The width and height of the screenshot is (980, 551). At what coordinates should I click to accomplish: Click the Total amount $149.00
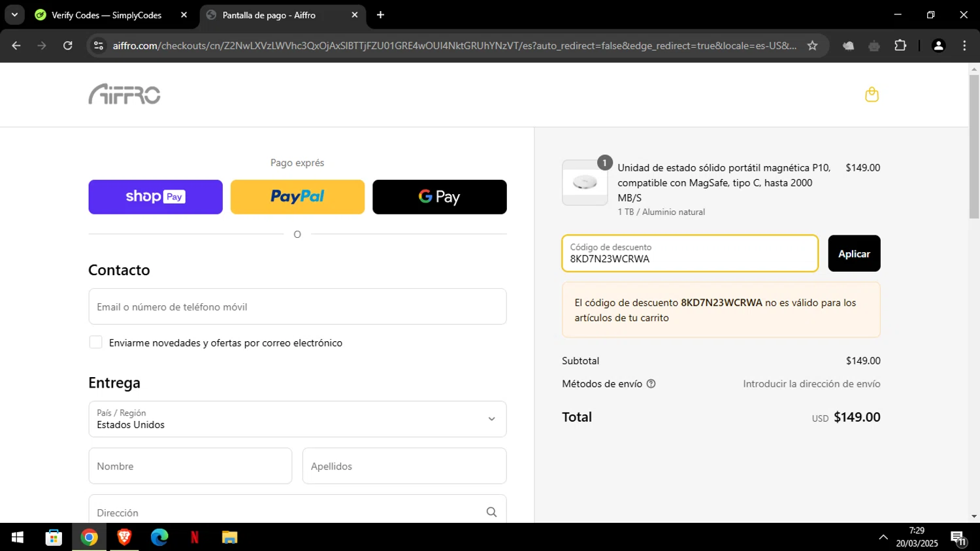857,417
